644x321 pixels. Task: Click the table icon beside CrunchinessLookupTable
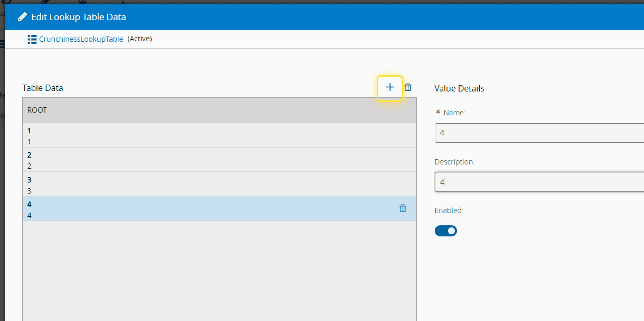tap(32, 39)
